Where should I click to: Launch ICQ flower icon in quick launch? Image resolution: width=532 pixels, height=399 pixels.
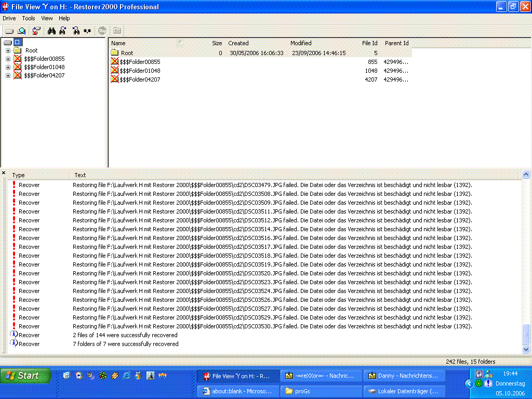tap(103, 376)
